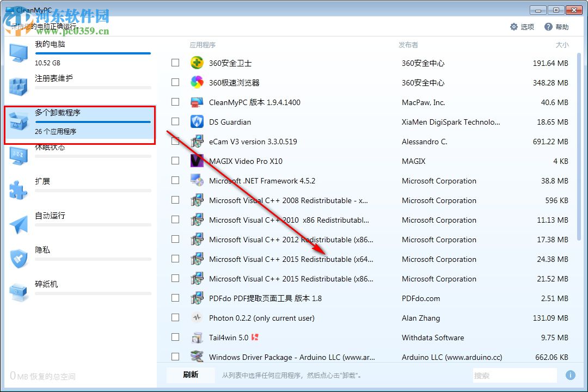The width and height of the screenshot is (588, 392).
Task: Open the 选项 settings menu
Action: [522, 26]
